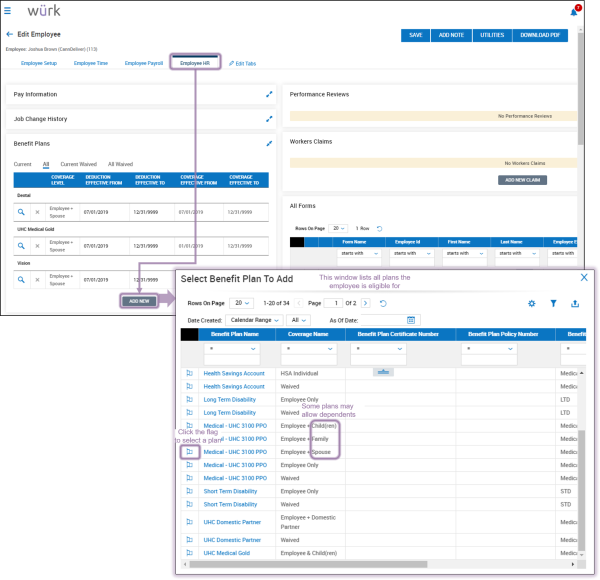Open the Edit Tabs link

[x=243, y=64]
